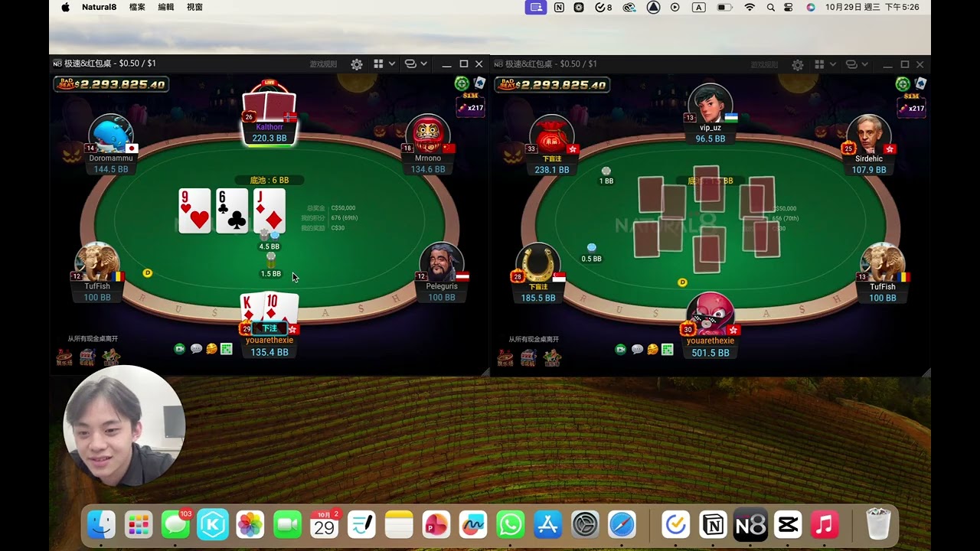The image size is (980, 551).
Task: Open Spotlight search in menu bar
Action: [771, 7]
